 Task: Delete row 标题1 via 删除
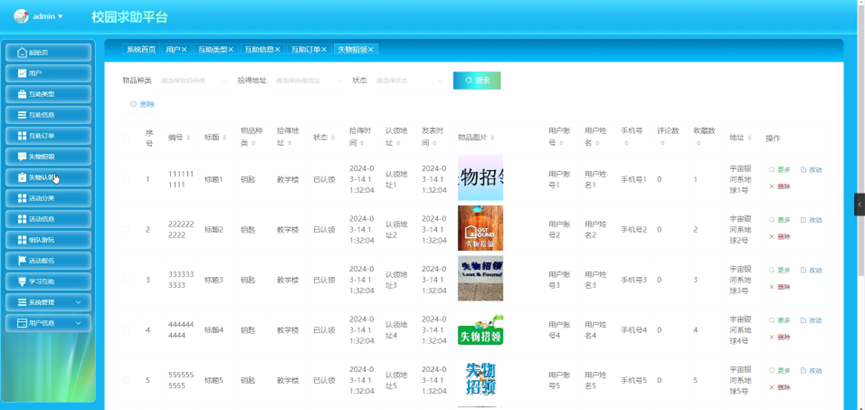(x=779, y=187)
